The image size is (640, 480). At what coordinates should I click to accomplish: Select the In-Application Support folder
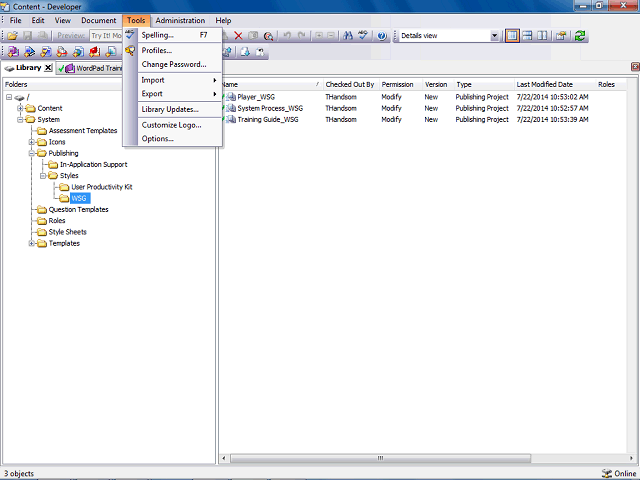click(x=93, y=164)
